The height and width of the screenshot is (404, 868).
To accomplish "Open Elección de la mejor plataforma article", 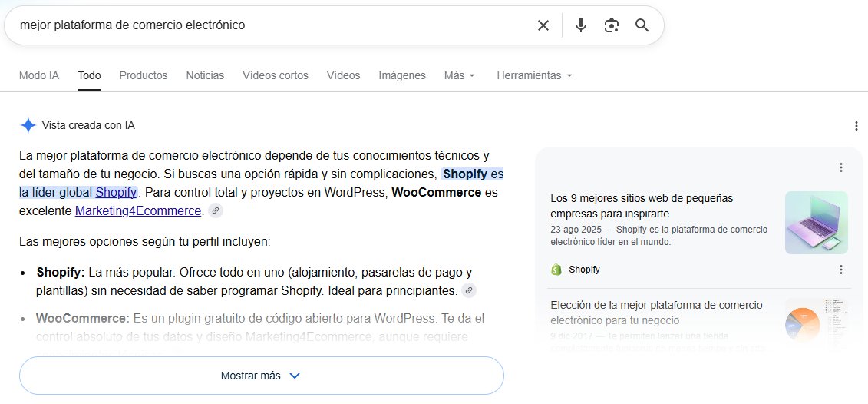I will tap(656, 313).
